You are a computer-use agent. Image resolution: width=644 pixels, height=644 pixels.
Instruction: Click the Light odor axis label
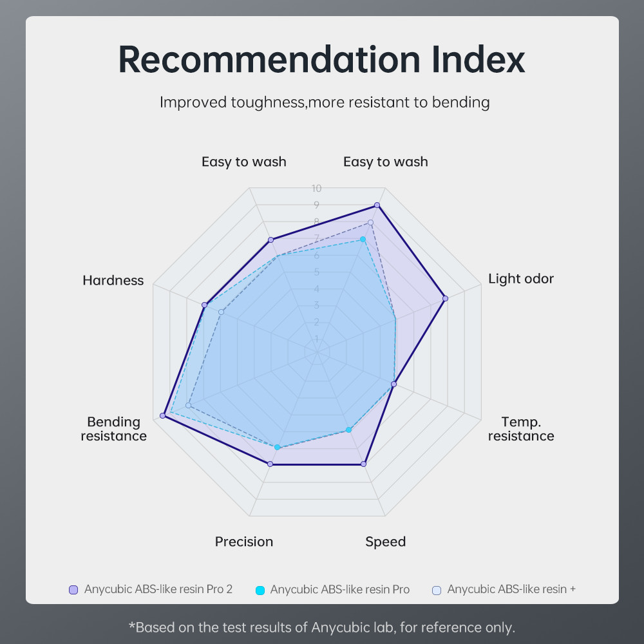click(x=521, y=279)
